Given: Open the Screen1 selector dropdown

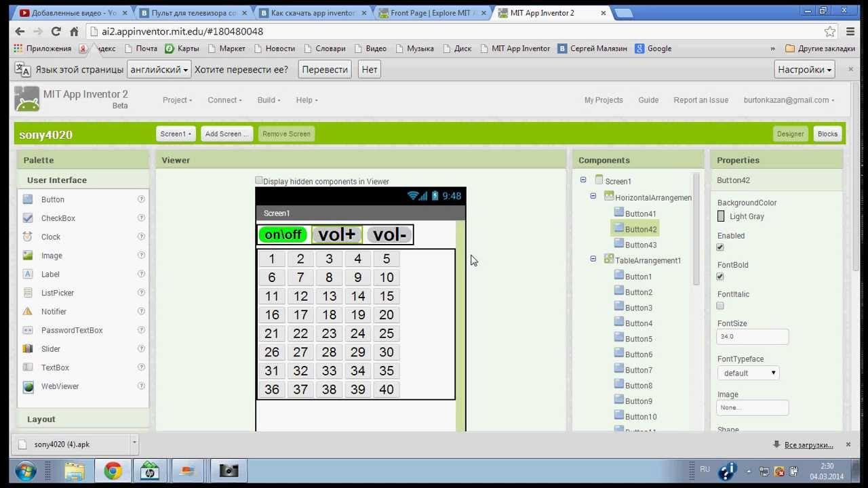Looking at the screenshot, I should pyautogui.click(x=176, y=134).
